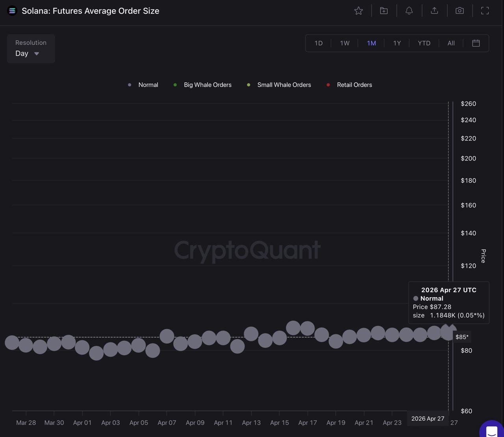Viewport: 504px width, 437px height.
Task: Enter fullscreen chart mode
Action: pos(485,11)
